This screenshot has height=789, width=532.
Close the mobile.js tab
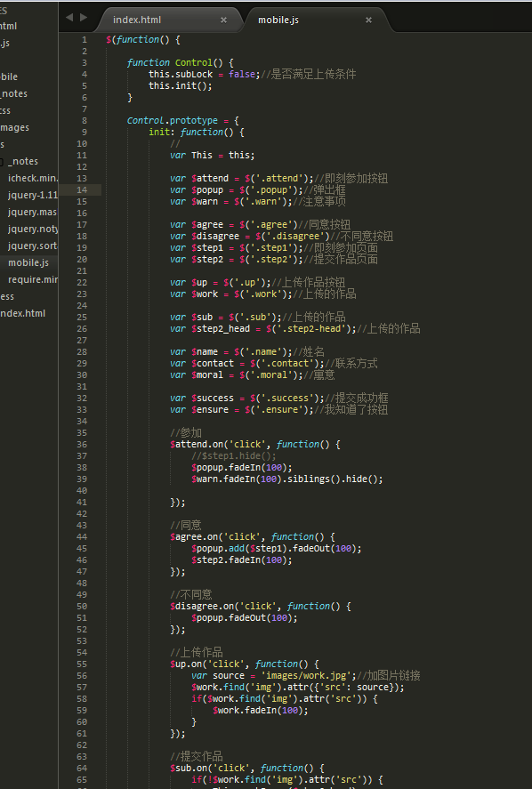point(368,20)
